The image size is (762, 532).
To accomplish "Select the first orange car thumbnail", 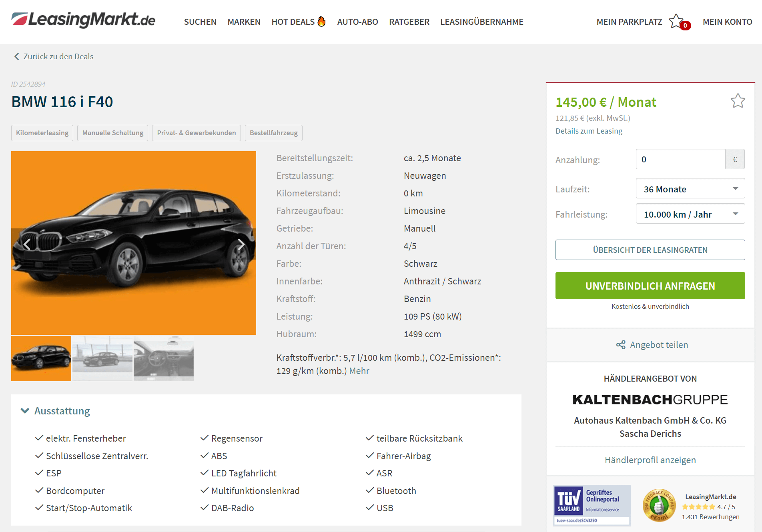I will [41, 358].
